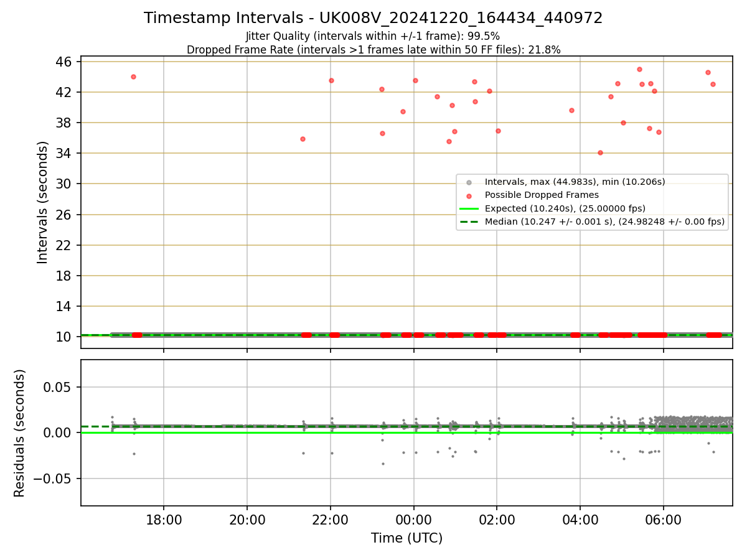The height and width of the screenshot is (560, 747).
Task: Click the earliest red point at 44 seconds
Action: click(133, 77)
